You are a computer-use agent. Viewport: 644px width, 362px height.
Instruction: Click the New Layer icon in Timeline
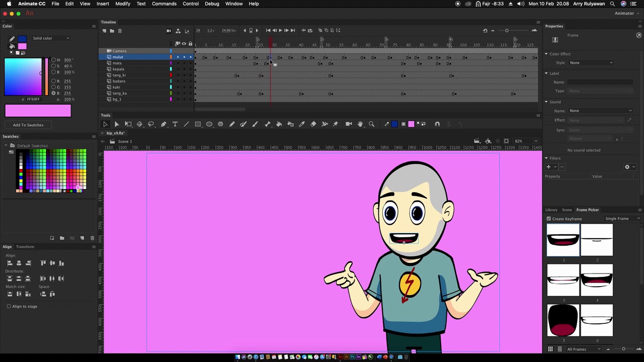click(x=104, y=31)
